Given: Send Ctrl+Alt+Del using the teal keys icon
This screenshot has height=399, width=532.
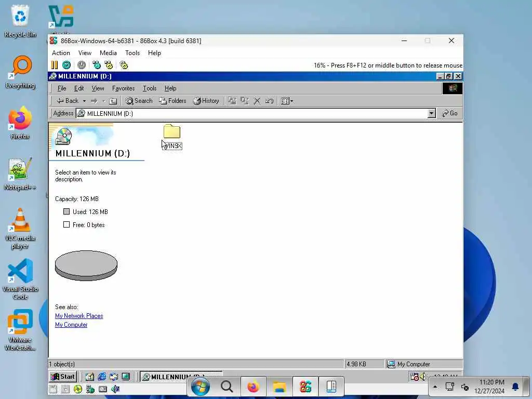Looking at the screenshot, I should coord(97,65).
